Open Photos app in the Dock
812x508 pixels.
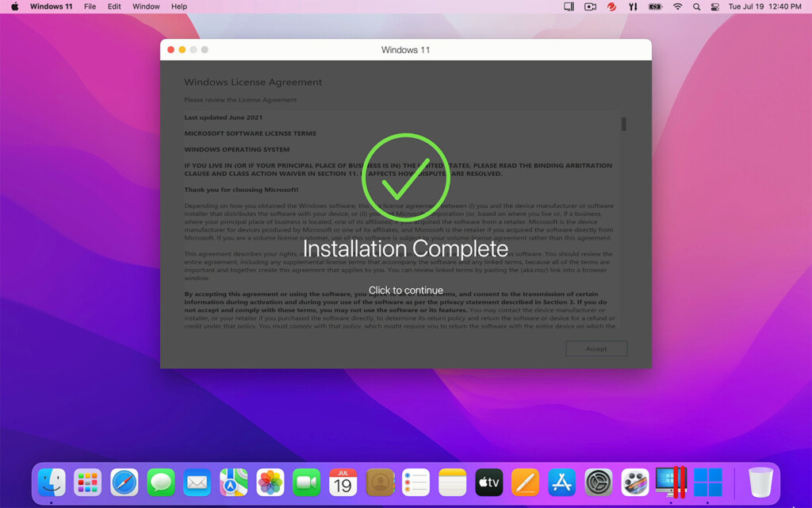tap(270, 482)
